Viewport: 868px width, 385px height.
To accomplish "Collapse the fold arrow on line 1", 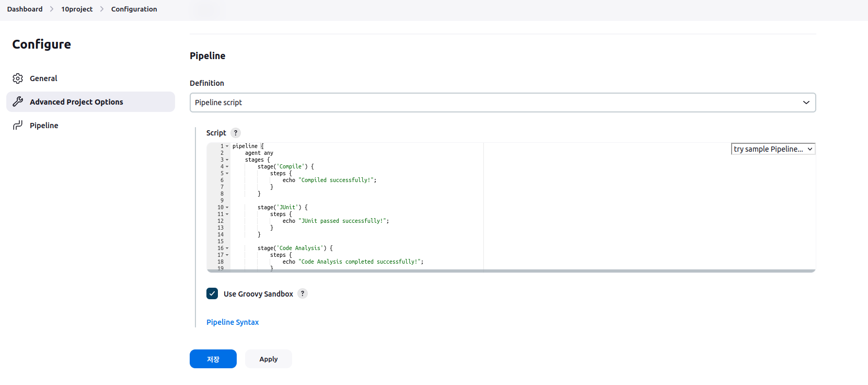I will [x=227, y=146].
